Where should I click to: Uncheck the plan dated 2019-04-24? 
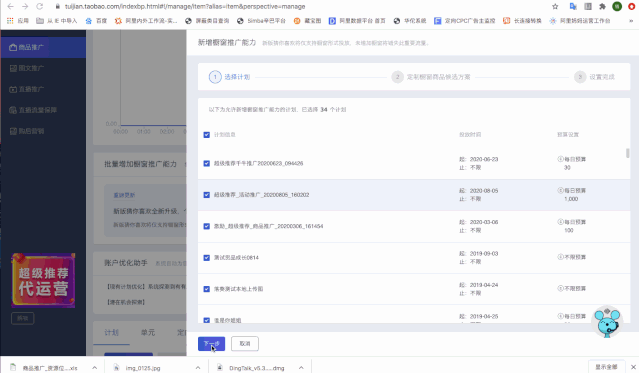tap(207, 289)
